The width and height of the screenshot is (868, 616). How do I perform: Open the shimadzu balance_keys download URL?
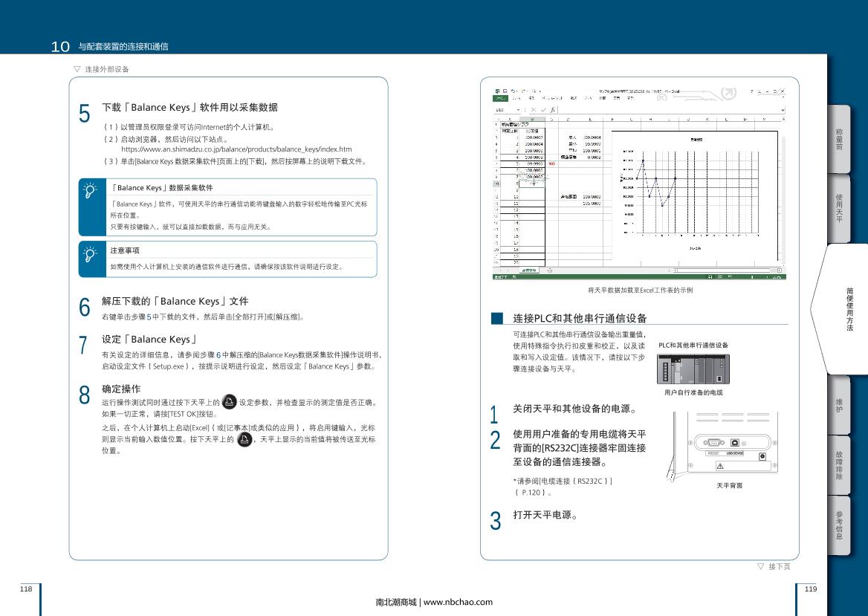pos(236,149)
